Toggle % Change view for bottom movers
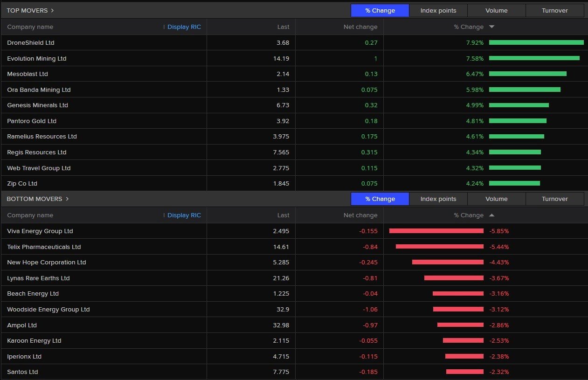The image size is (588, 380). (380, 199)
